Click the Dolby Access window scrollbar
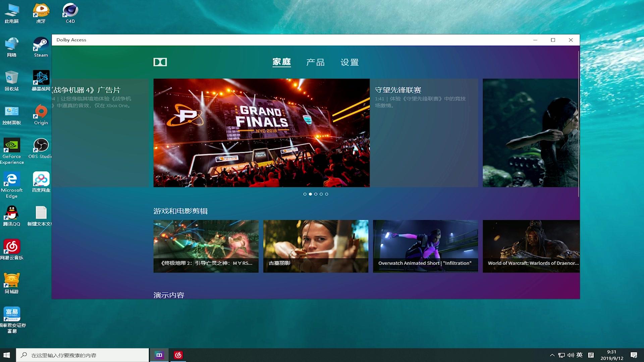 pos(579,124)
